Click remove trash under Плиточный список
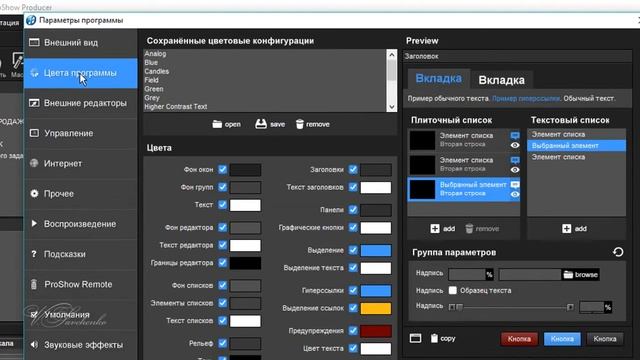 point(482,229)
